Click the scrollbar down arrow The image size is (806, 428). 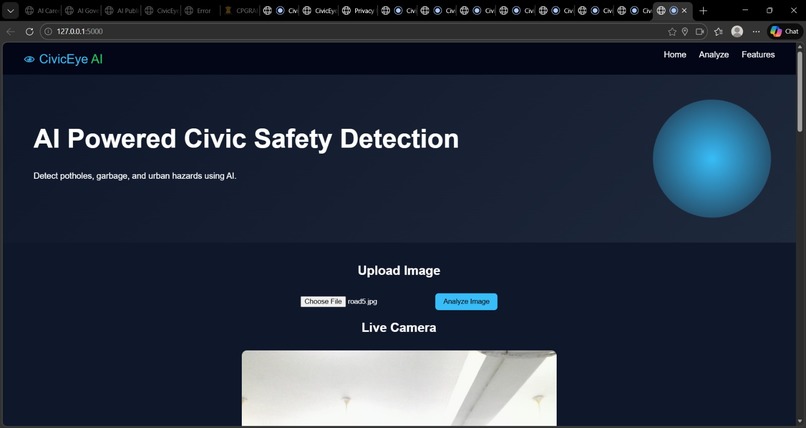tap(799, 422)
